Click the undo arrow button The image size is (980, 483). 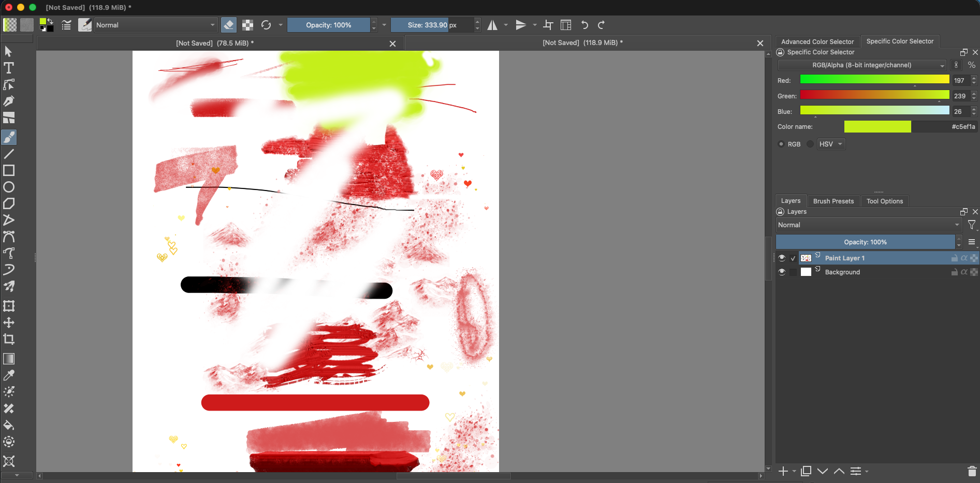[x=584, y=25]
